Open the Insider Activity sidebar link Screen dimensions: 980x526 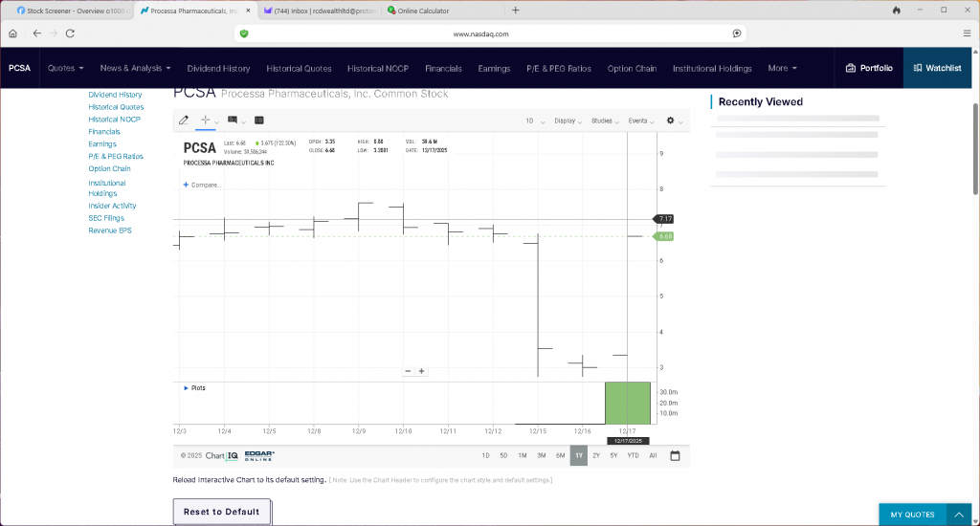point(112,206)
